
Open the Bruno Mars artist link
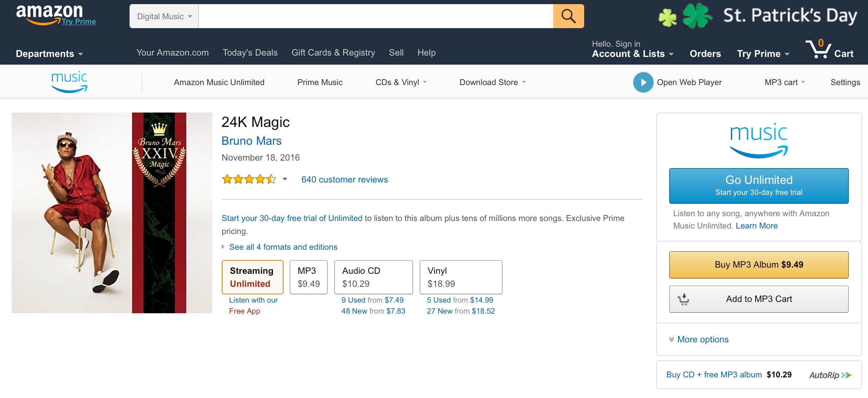tap(251, 141)
